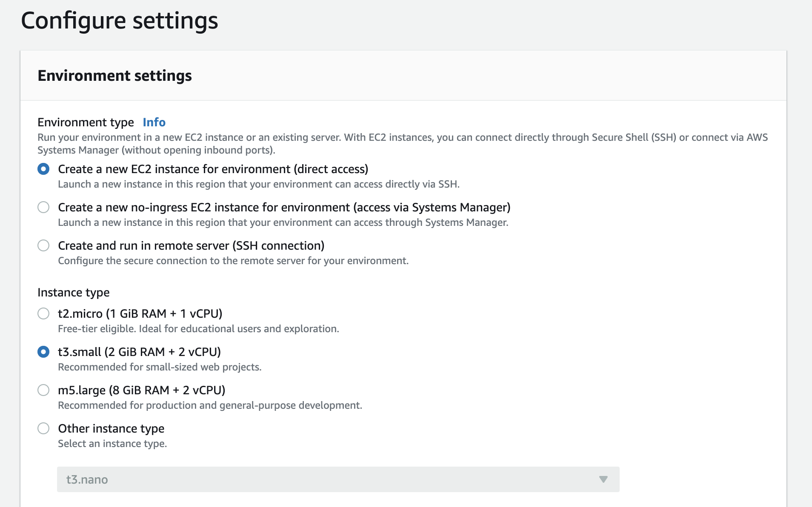Screen dimensions: 812x507
Task: Enable the Other instance type radio
Action: click(x=43, y=428)
